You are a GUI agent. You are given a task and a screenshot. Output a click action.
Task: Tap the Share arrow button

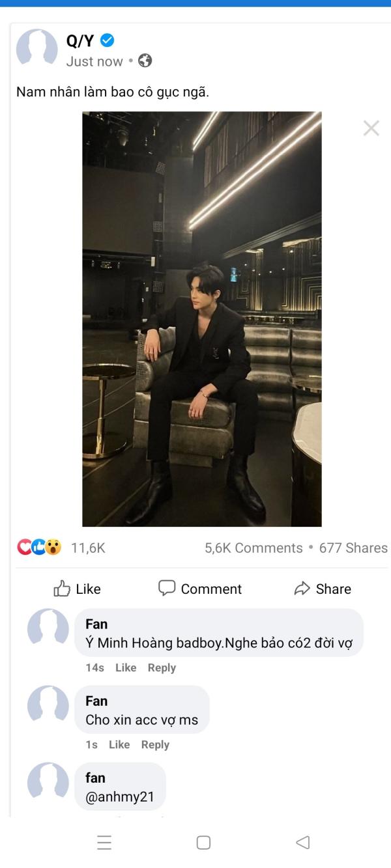323,589
